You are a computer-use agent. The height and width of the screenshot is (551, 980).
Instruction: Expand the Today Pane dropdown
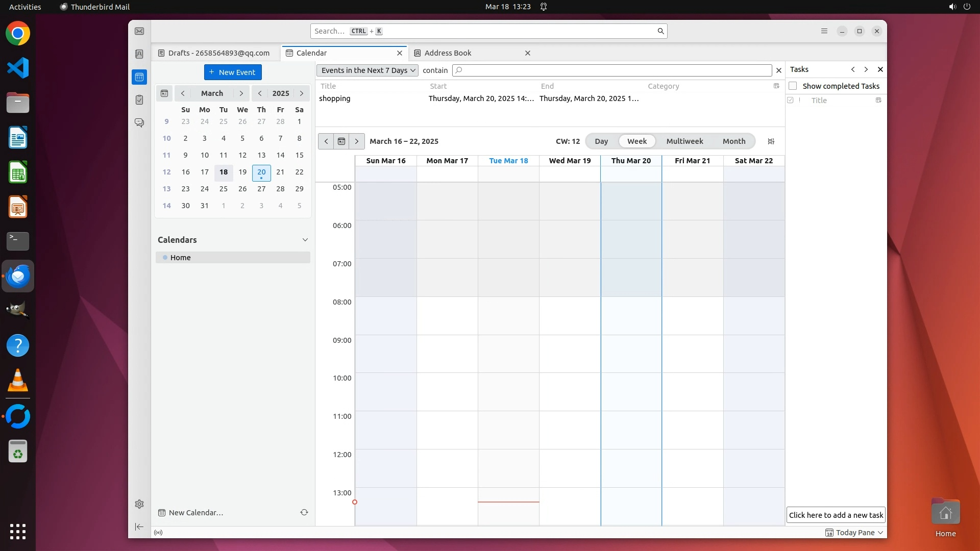pos(880,533)
